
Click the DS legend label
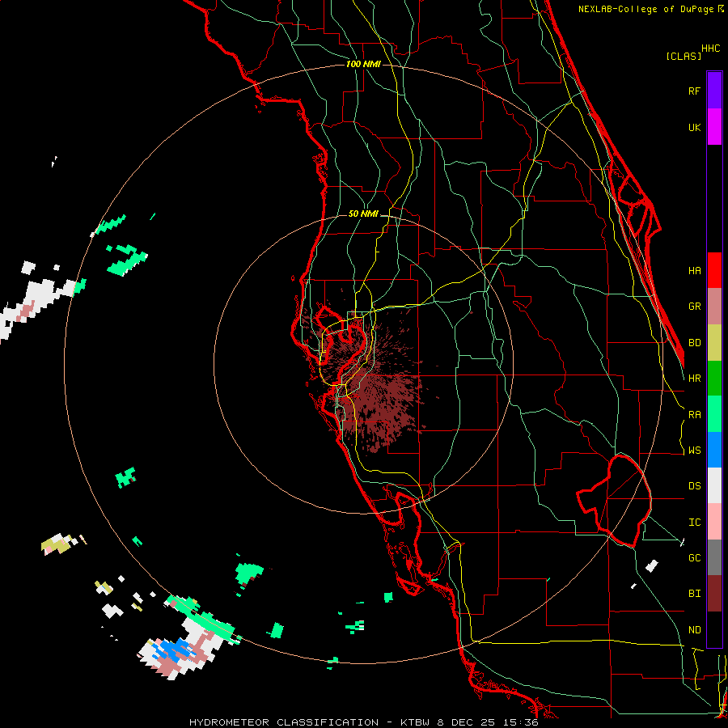[x=694, y=486]
